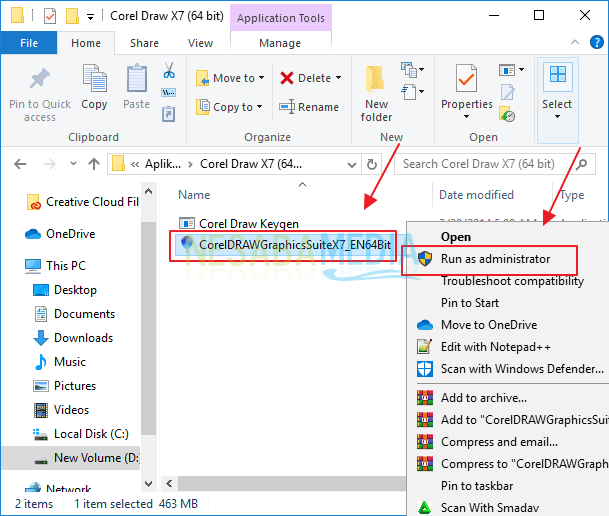Open the New item icon dropdown
Viewport: 609px width, 516px height.
pyautogui.click(x=412, y=70)
